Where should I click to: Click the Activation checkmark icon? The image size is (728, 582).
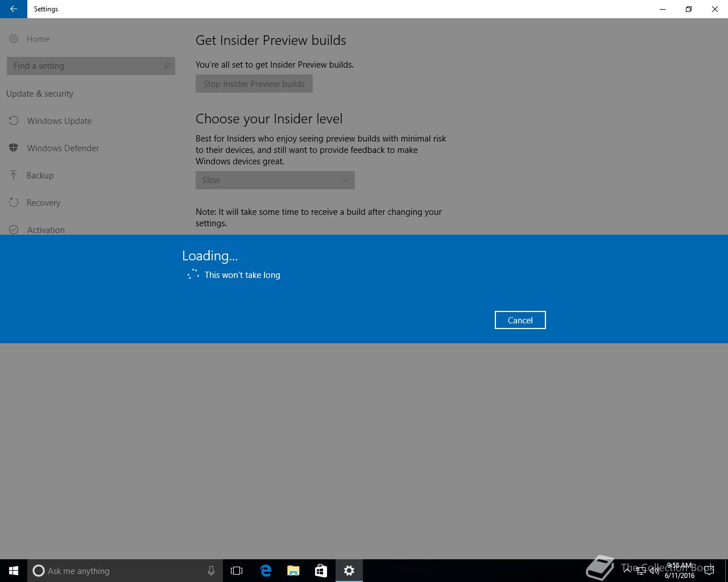click(14, 230)
